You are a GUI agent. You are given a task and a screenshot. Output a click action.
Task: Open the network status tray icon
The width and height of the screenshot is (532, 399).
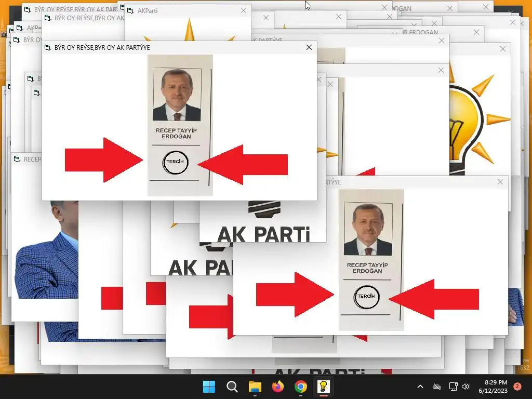[x=453, y=387]
